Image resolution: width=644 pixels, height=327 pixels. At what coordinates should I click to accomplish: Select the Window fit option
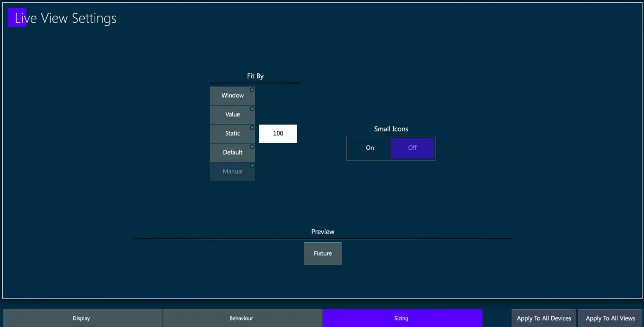click(x=232, y=96)
